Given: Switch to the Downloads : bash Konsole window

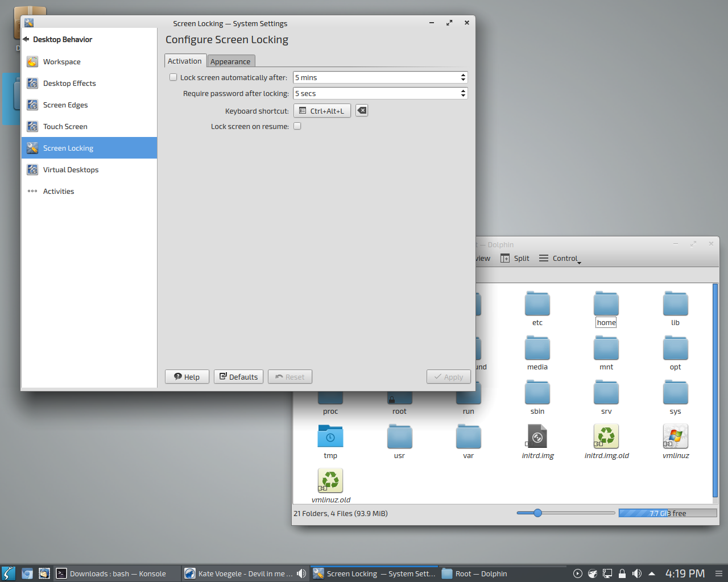Looking at the screenshot, I should click(x=117, y=573).
